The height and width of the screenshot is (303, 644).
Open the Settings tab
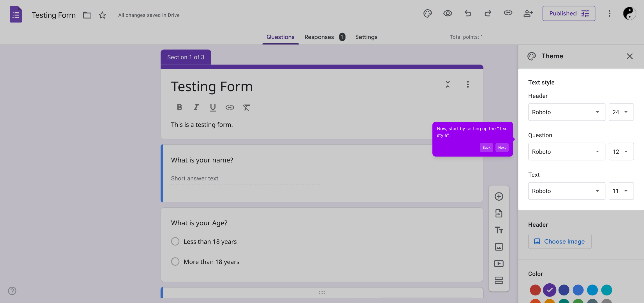(x=366, y=37)
